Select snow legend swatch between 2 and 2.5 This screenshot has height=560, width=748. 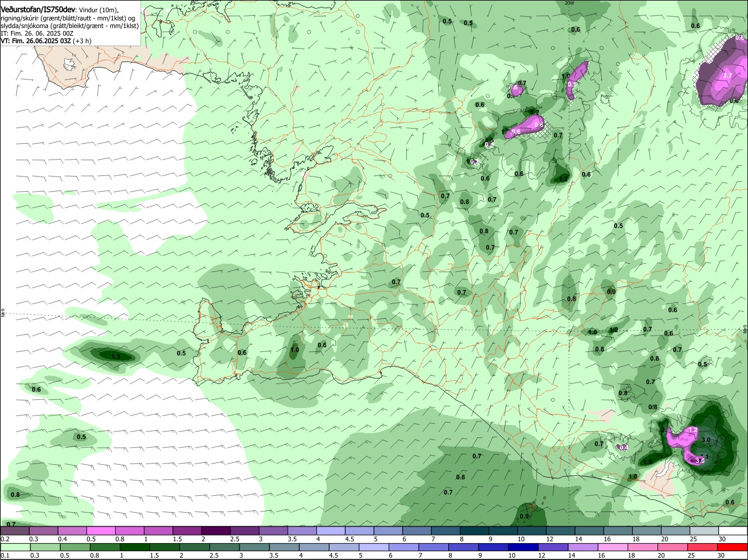click(216, 531)
